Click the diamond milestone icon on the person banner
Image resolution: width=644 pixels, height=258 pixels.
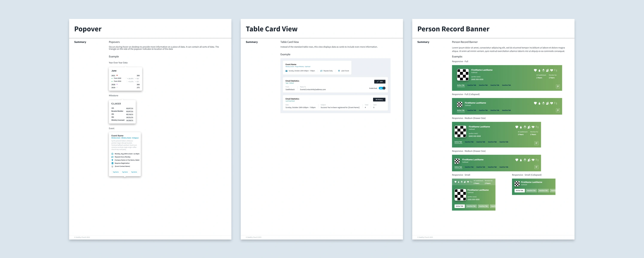[544, 70]
